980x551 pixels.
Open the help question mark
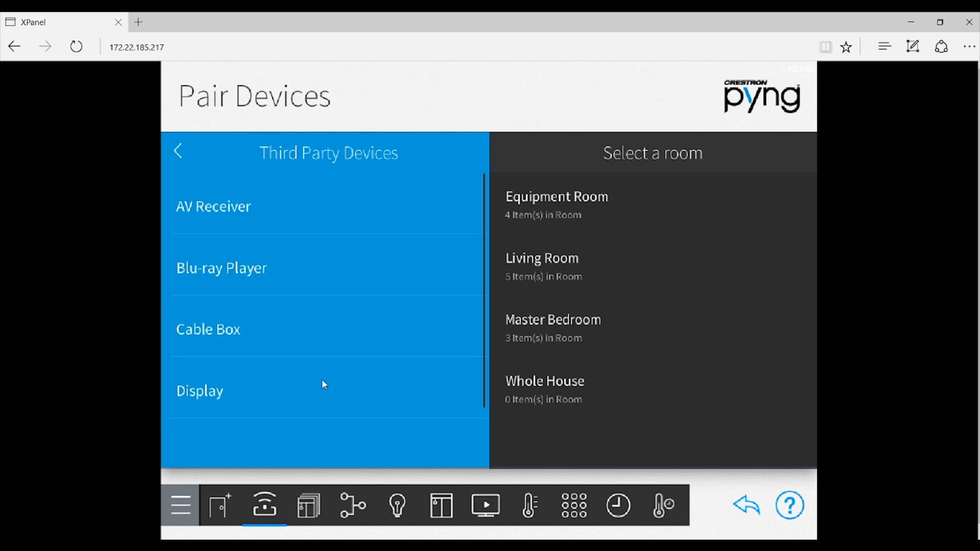[790, 505]
